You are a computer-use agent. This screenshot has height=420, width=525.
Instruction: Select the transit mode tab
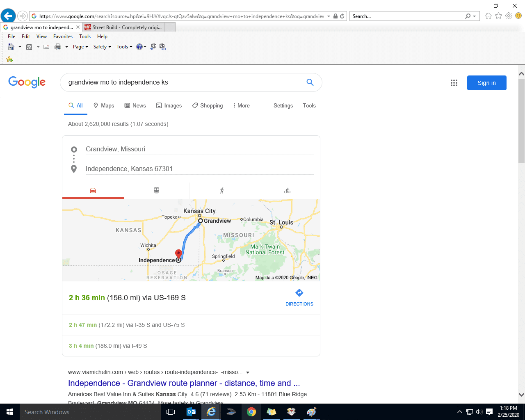(x=157, y=190)
